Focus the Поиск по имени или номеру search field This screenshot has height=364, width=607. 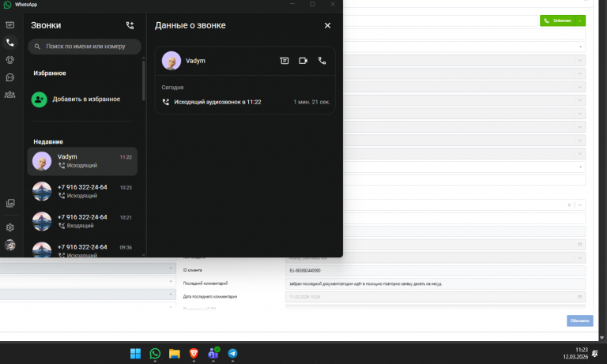[x=85, y=47]
